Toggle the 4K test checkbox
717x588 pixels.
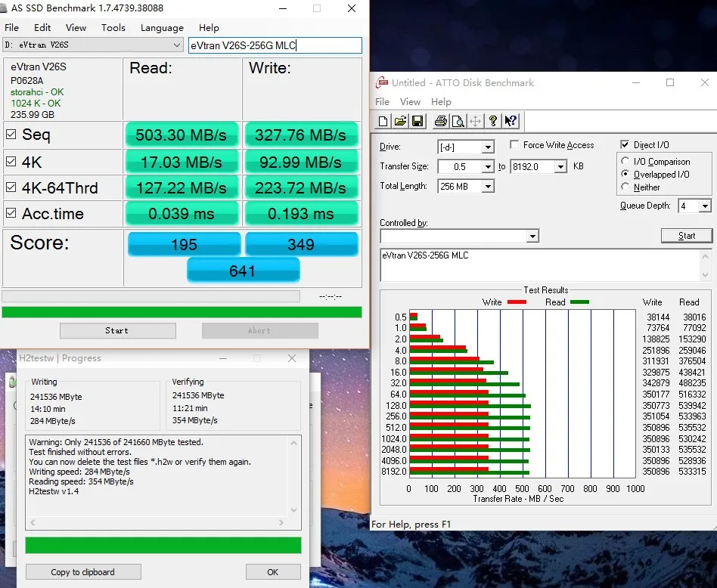pyautogui.click(x=11, y=161)
